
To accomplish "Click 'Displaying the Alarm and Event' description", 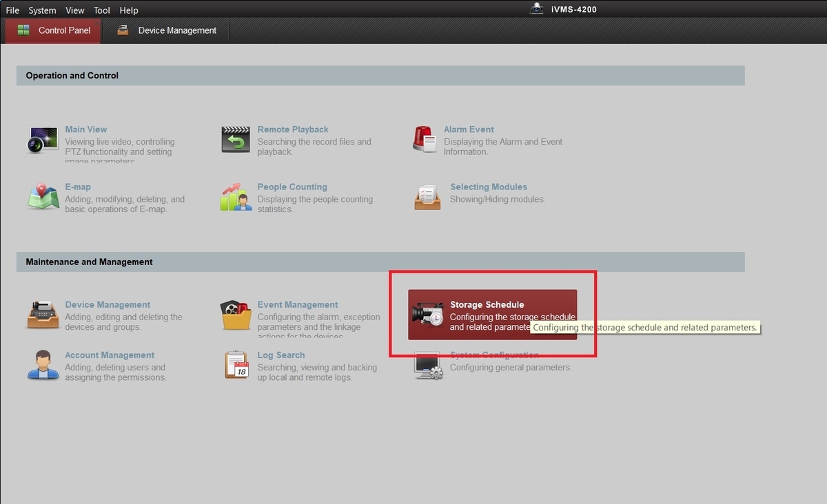I will point(503,142).
